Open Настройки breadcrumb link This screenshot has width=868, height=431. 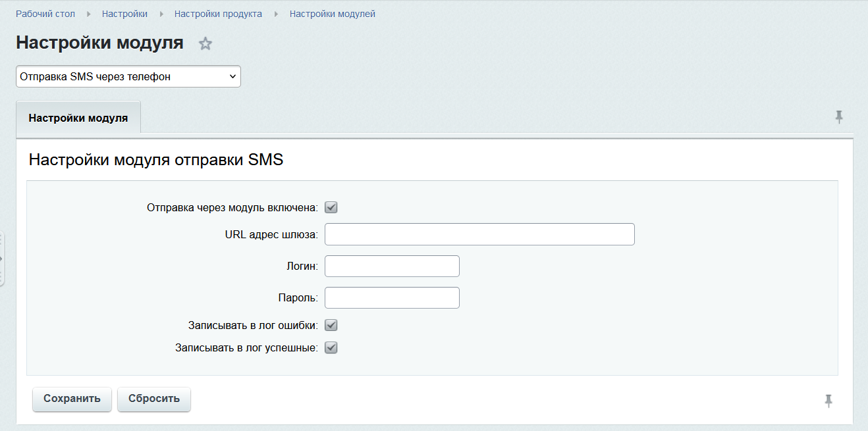coord(124,14)
